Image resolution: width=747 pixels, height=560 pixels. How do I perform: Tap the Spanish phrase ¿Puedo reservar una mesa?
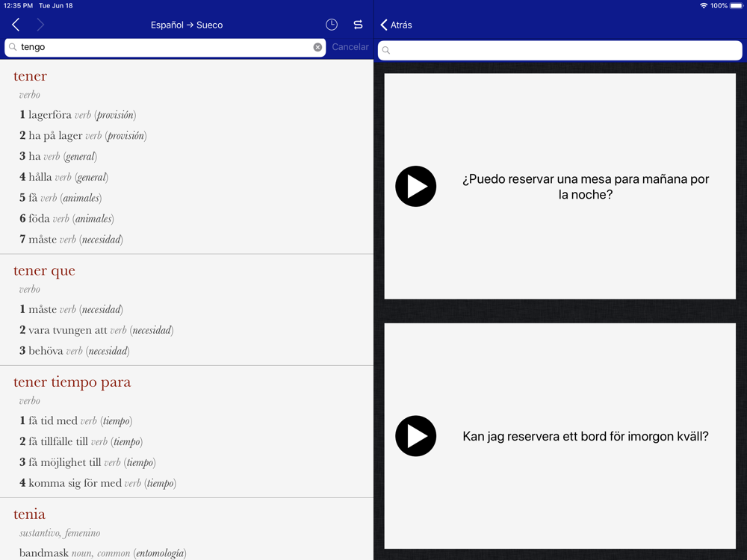click(586, 187)
